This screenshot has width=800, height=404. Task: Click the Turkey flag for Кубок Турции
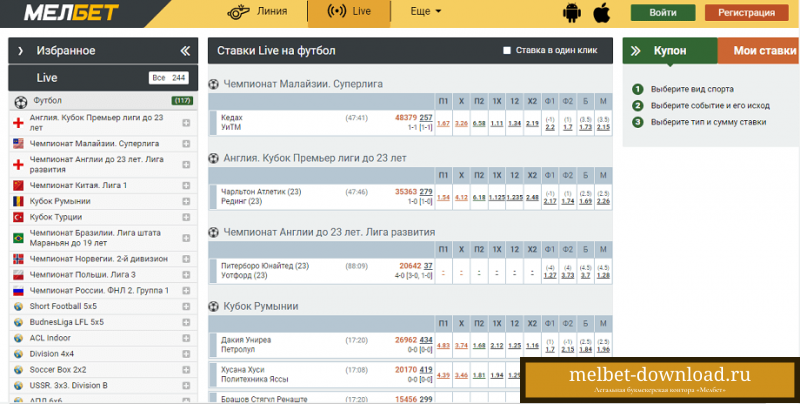coord(18,217)
